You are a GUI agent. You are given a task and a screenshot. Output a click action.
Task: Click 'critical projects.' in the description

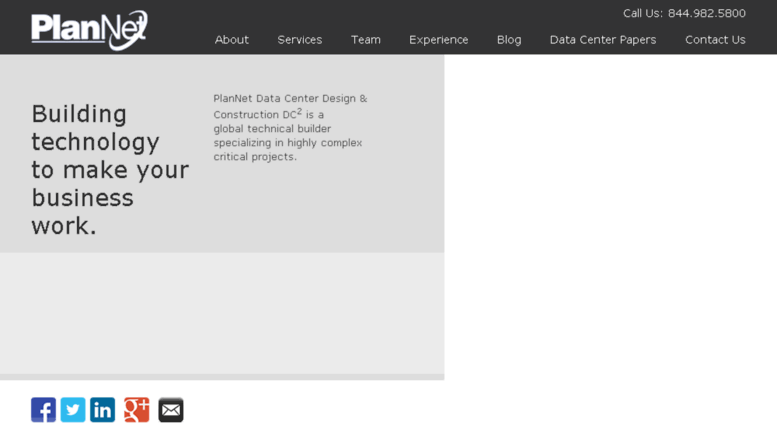tap(255, 157)
